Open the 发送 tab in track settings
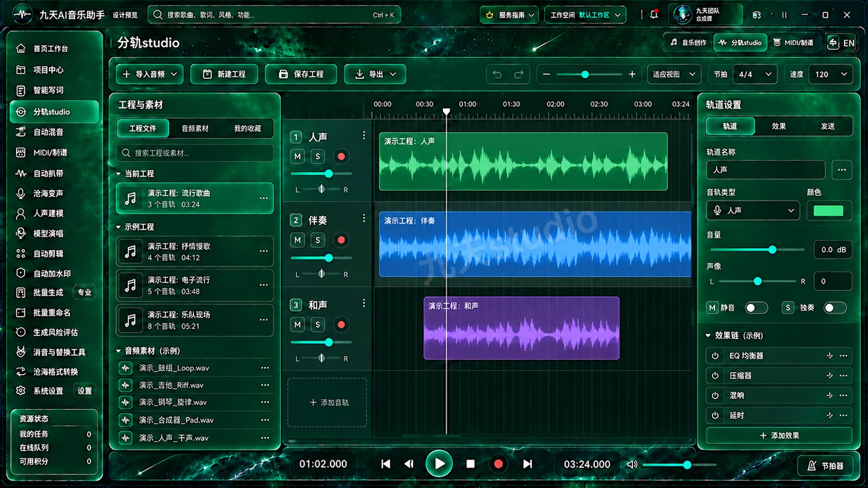This screenshot has height=488, width=868. point(828,126)
